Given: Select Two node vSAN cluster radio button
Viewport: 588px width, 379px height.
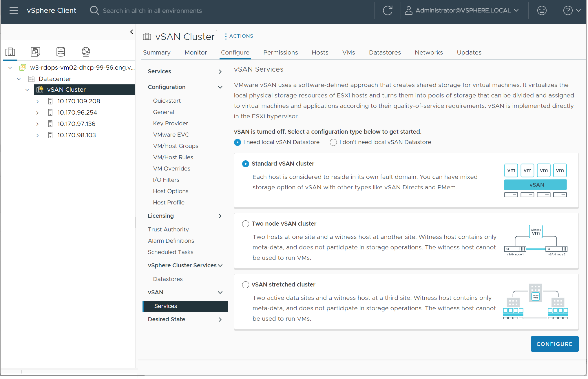Looking at the screenshot, I should point(245,224).
